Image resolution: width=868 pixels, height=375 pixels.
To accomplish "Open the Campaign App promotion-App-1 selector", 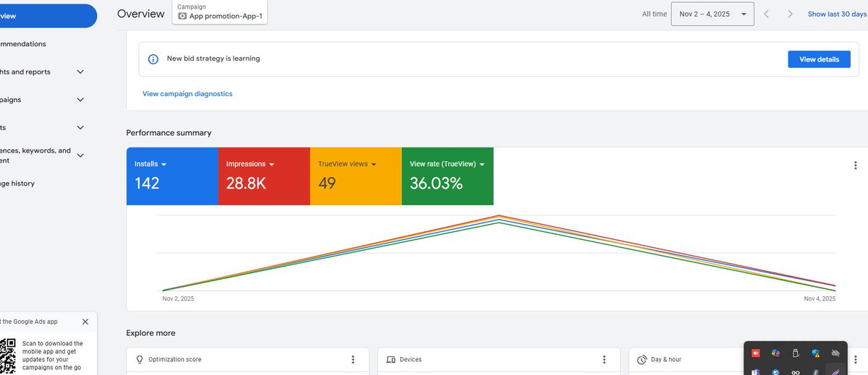I will (x=220, y=12).
